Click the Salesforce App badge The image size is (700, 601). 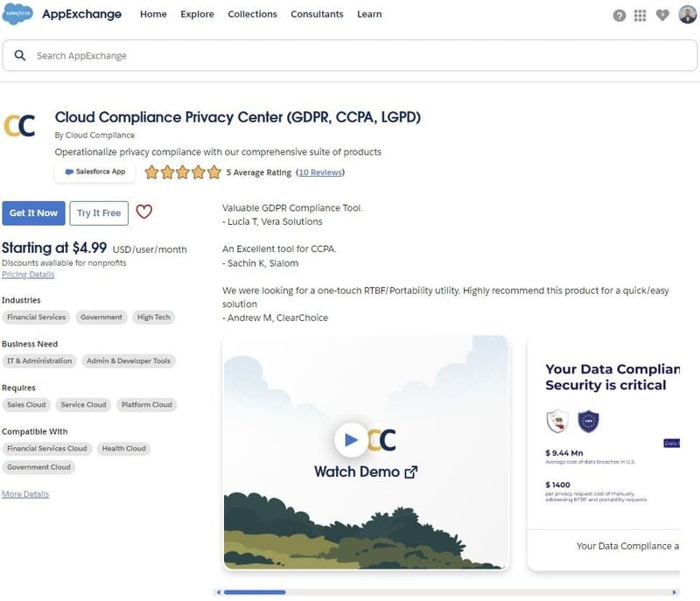coord(94,171)
